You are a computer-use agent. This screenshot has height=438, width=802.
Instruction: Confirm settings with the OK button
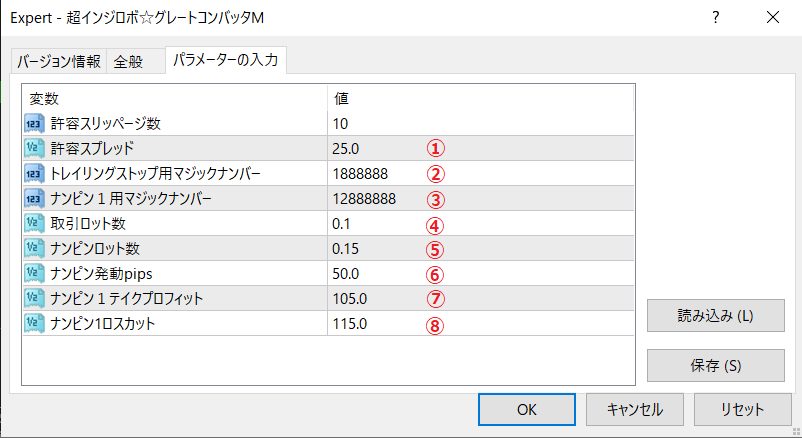pos(527,409)
